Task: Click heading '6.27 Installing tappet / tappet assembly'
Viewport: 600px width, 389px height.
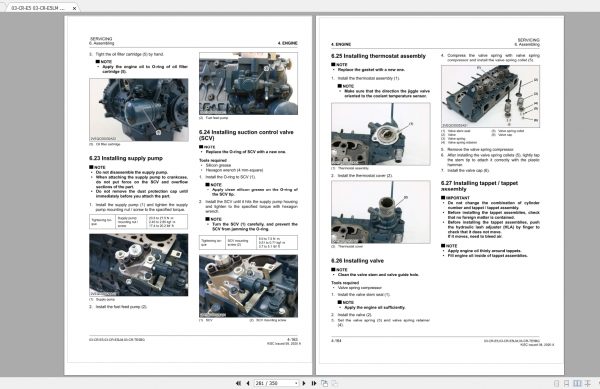Action: tap(479, 186)
